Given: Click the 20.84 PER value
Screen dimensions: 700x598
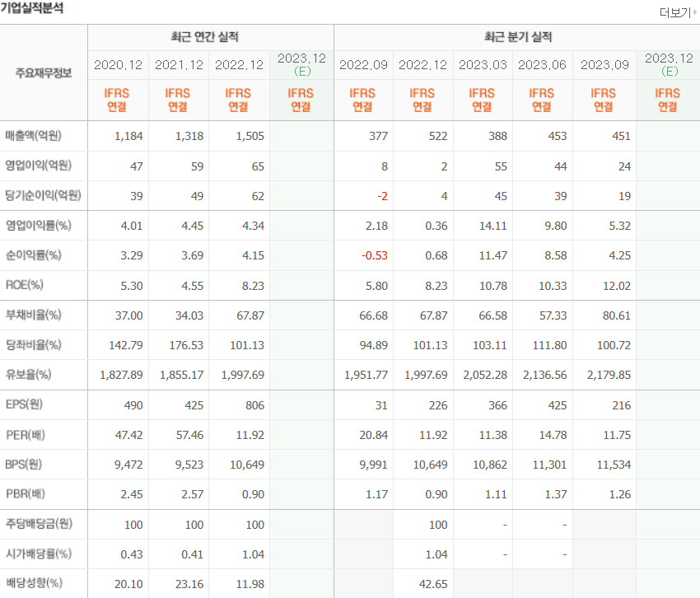Looking at the screenshot, I should tap(374, 435).
